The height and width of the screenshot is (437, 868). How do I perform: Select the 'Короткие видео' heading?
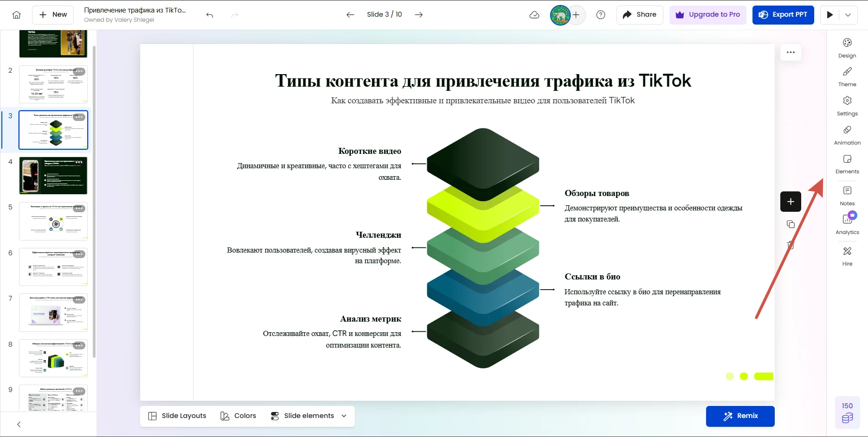[370, 151]
